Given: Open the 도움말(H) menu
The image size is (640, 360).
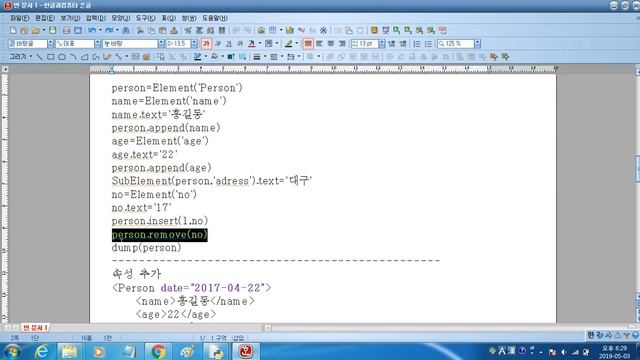Looking at the screenshot, I should click(x=215, y=18).
